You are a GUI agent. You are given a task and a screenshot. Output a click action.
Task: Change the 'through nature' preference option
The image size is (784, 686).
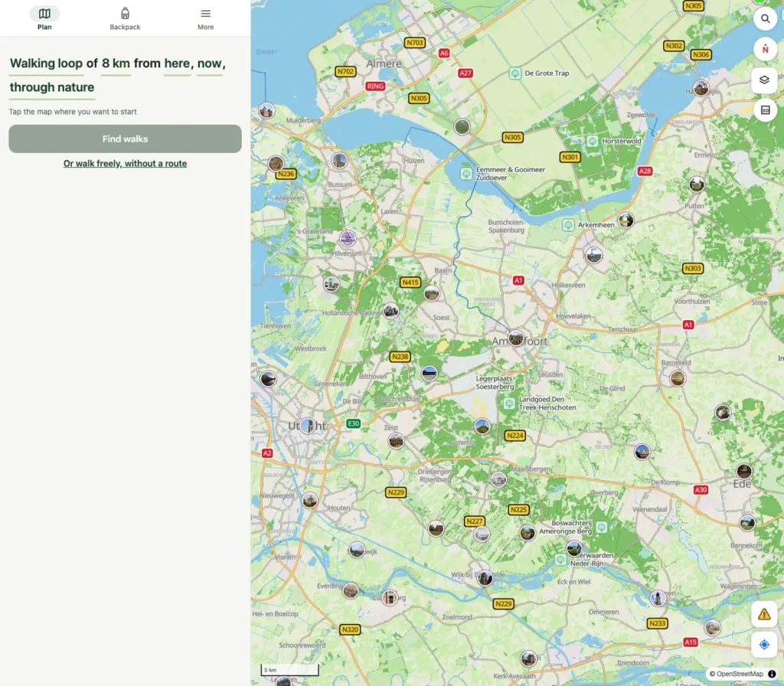(x=52, y=87)
